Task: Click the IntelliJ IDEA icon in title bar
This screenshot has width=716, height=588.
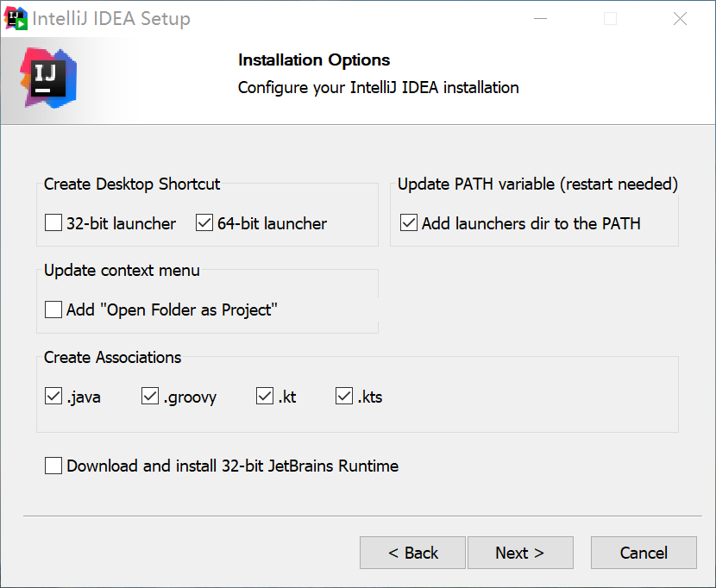Action: (16, 18)
